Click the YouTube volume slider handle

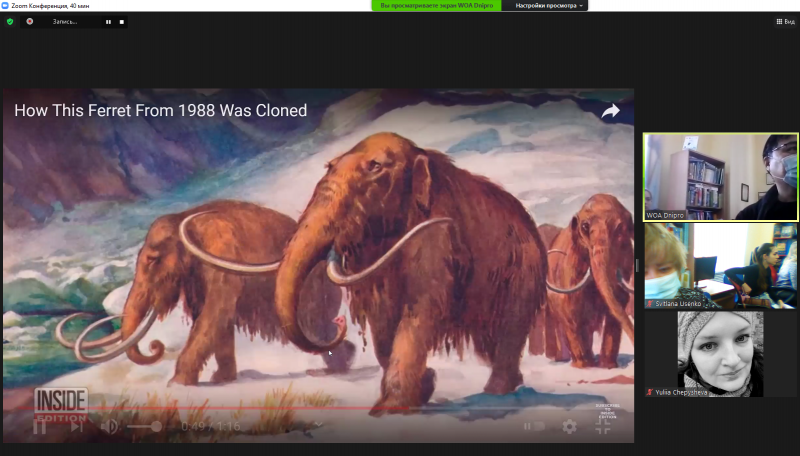coord(156,426)
